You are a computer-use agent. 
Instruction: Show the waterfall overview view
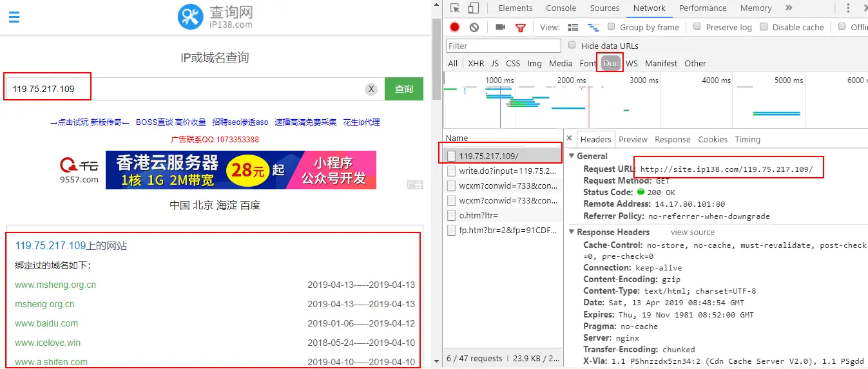(593, 27)
